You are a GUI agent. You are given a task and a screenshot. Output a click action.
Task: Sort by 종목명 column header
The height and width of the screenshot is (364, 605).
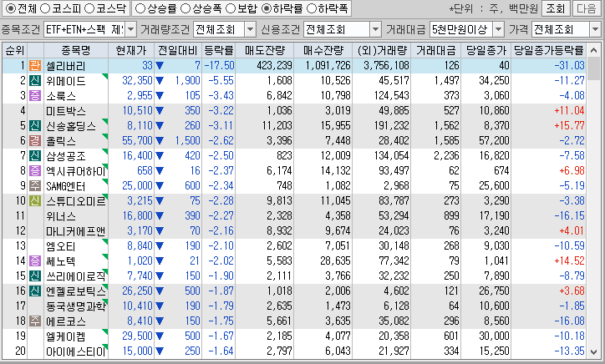75,51
